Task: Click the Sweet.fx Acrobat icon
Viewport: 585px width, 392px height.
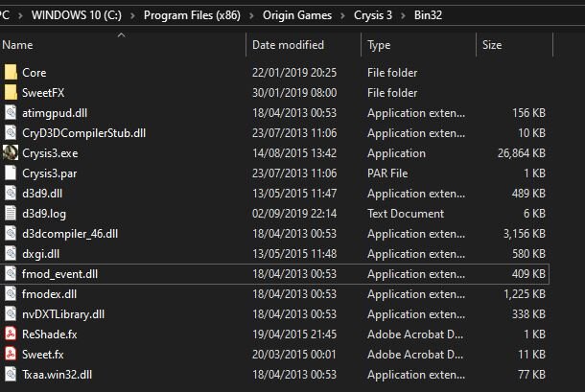Action: point(11,355)
